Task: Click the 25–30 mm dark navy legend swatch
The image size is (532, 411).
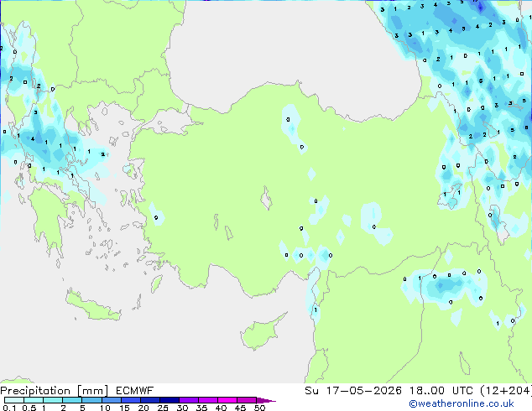Action: click(x=169, y=400)
